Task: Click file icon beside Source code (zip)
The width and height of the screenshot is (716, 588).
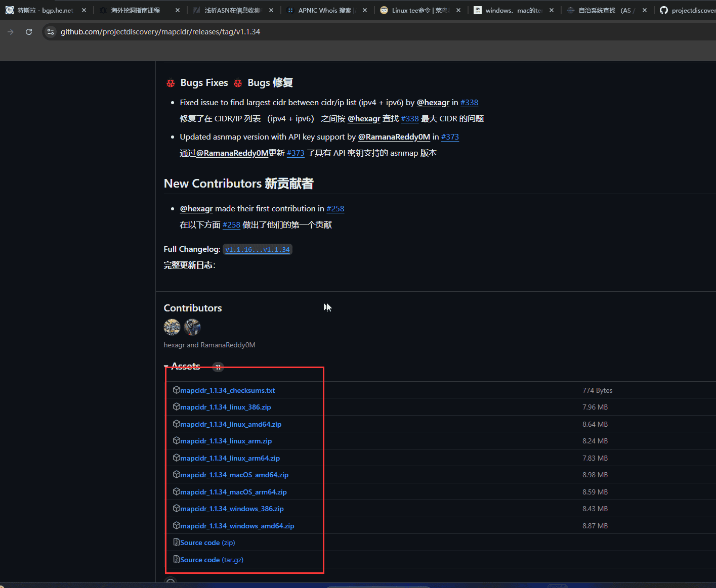Action: click(x=176, y=542)
